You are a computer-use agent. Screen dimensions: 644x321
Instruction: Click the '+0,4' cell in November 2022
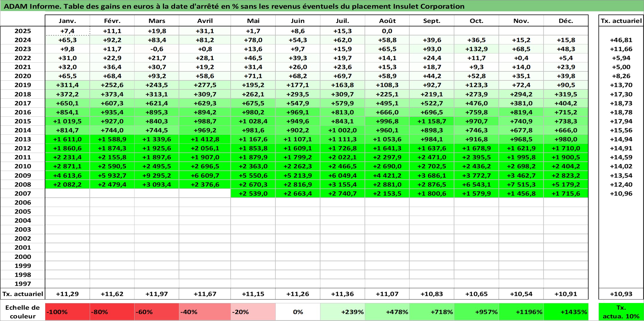point(521,58)
